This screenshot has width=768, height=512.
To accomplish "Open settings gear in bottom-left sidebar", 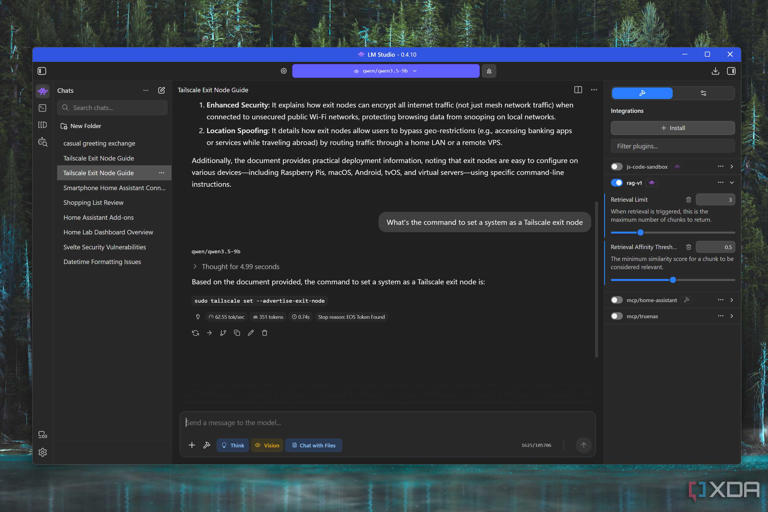I will pyautogui.click(x=42, y=452).
